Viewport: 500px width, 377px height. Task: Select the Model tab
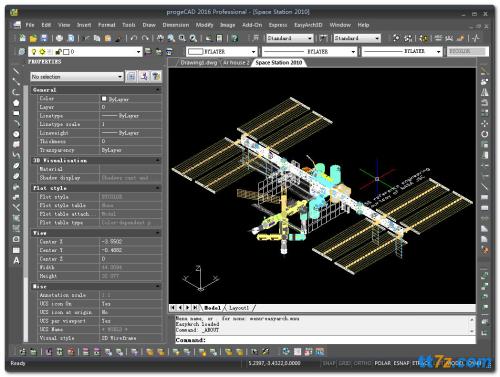[212, 308]
